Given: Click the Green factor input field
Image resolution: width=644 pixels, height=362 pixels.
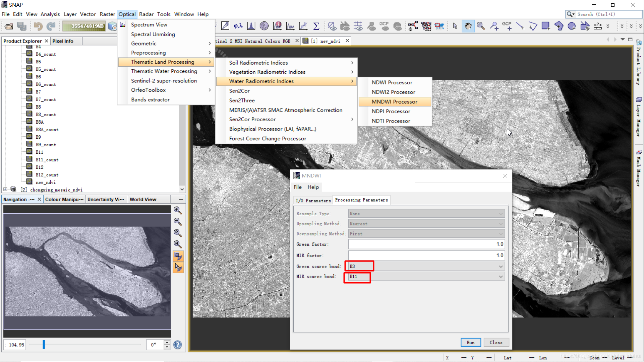Looking at the screenshot, I should point(426,244).
